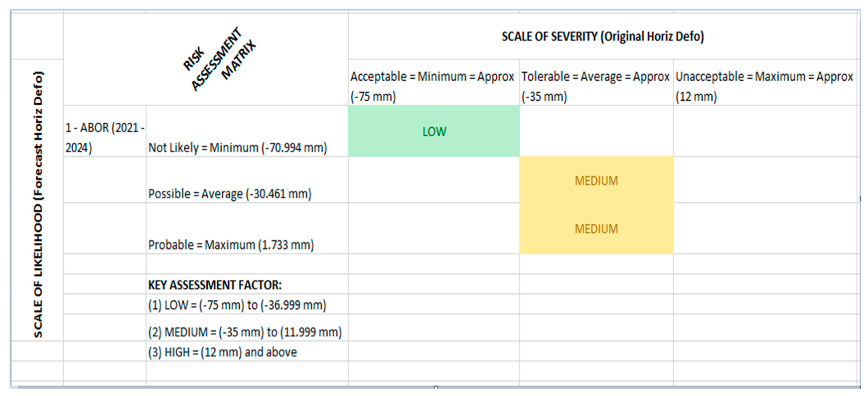Click empty cell in Probable row under Unacceptable

point(765,229)
